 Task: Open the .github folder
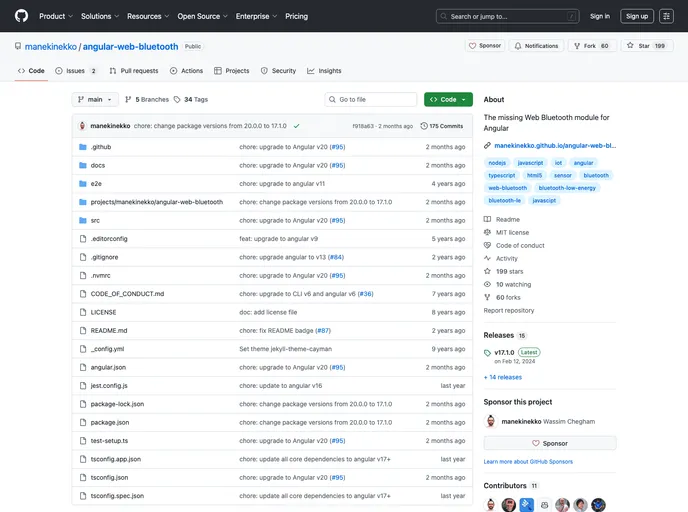pyautogui.click(x=101, y=147)
